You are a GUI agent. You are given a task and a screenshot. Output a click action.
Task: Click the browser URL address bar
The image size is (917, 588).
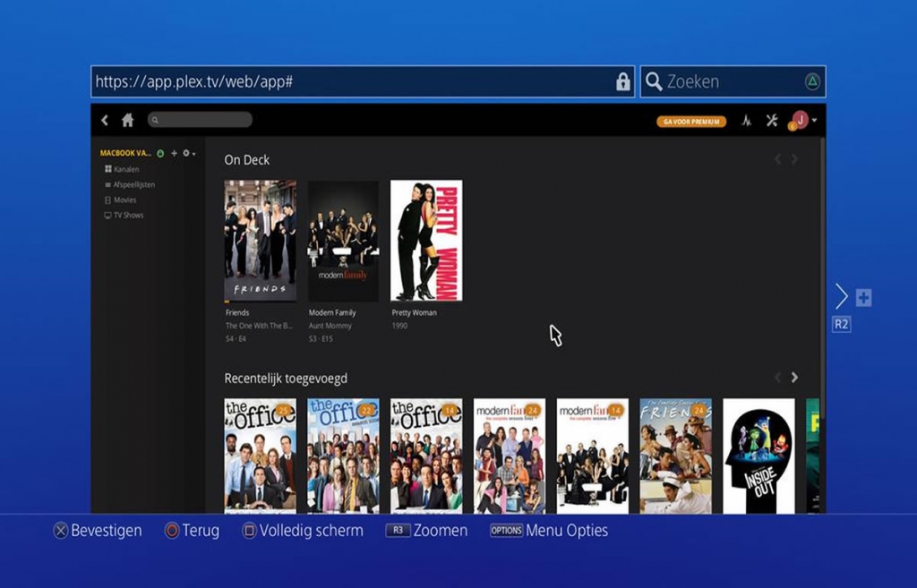363,81
